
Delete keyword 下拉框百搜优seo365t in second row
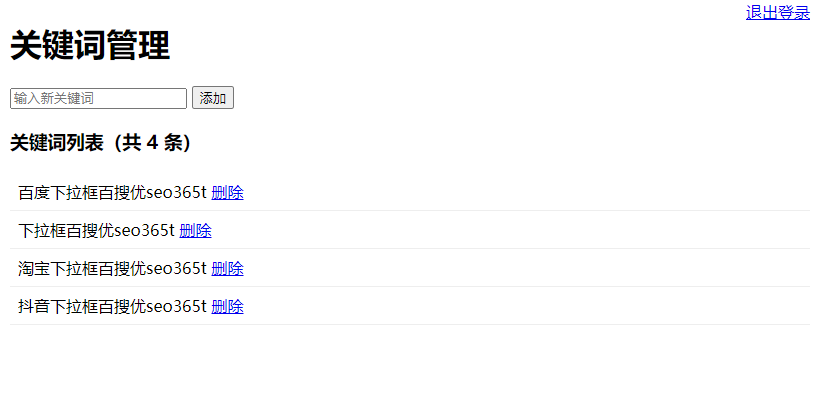195,230
